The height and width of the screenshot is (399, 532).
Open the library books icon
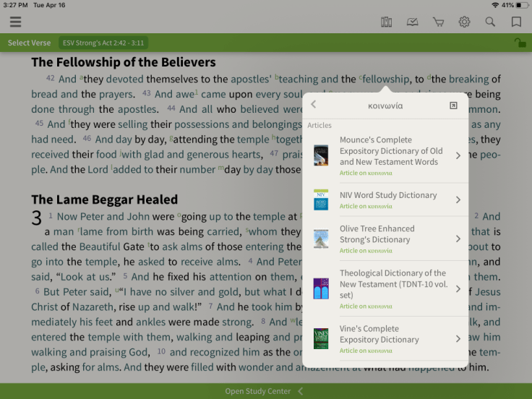coord(387,22)
